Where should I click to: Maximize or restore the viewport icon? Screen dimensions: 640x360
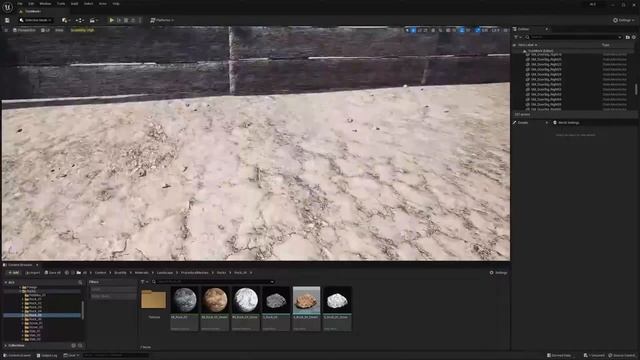pos(507,30)
